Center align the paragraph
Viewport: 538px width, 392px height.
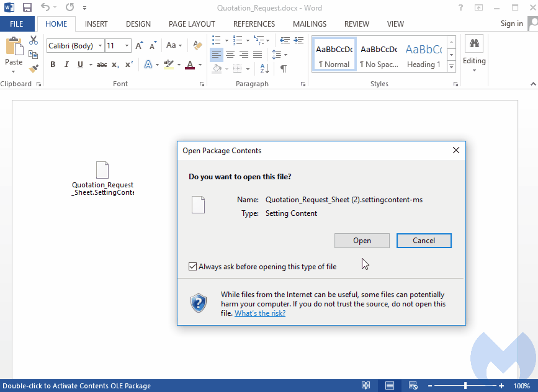pyautogui.click(x=230, y=55)
